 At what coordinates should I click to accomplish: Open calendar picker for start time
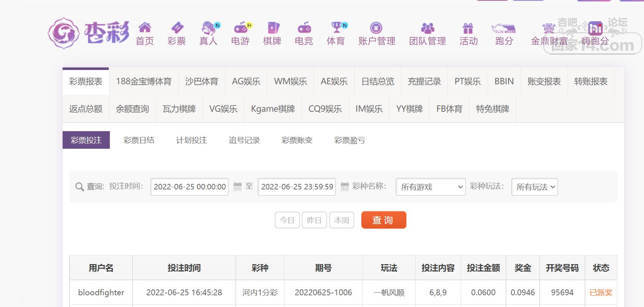(238, 186)
